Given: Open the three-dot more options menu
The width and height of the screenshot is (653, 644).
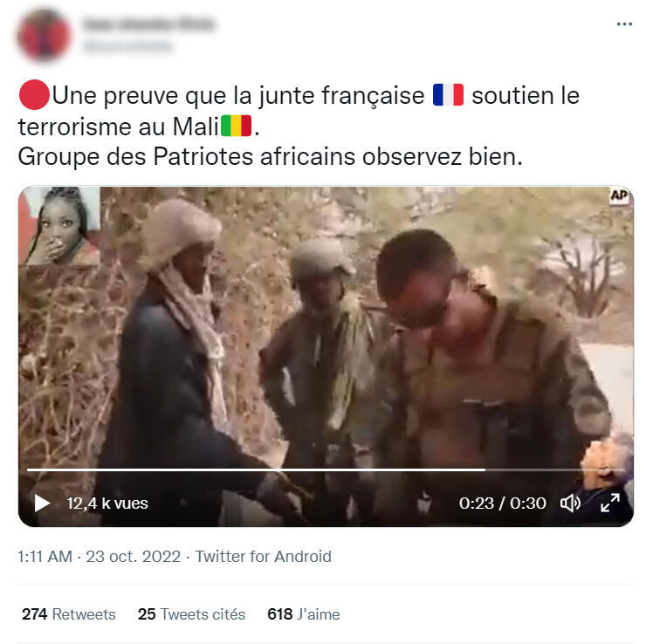Looking at the screenshot, I should (x=624, y=24).
